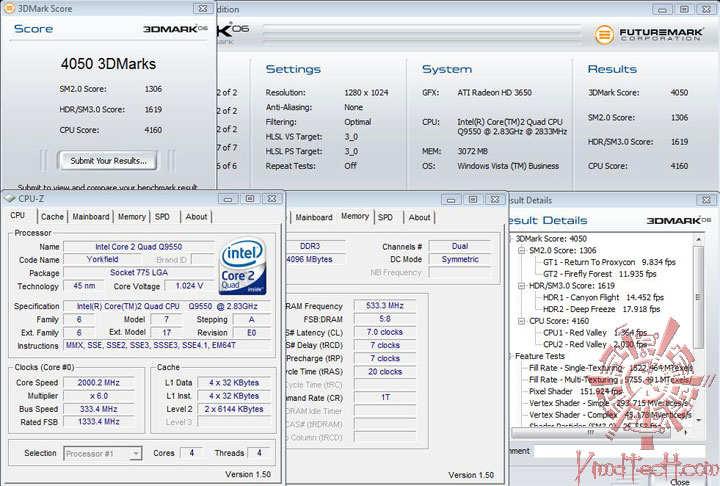Click the Core Voltage value 1.024 V

tap(189, 286)
